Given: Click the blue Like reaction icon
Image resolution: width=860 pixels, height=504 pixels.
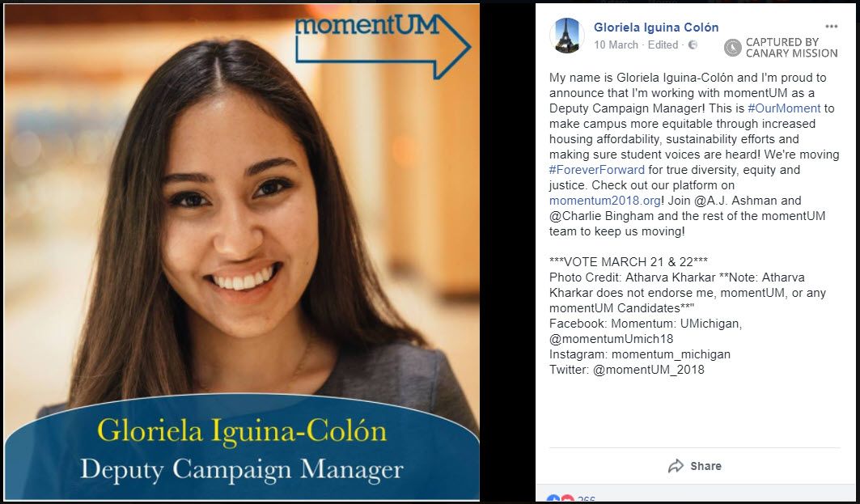Looking at the screenshot, I should [553, 500].
